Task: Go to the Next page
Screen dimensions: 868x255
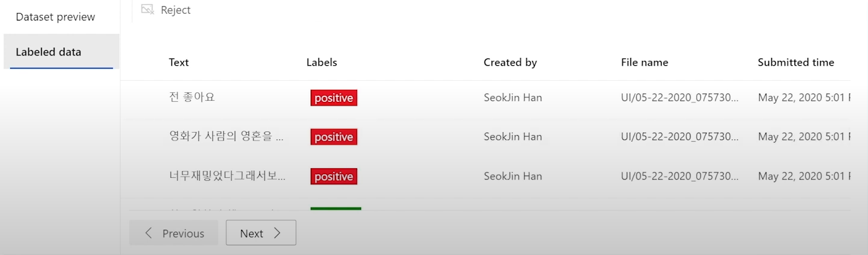Action: tap(261, 233)
